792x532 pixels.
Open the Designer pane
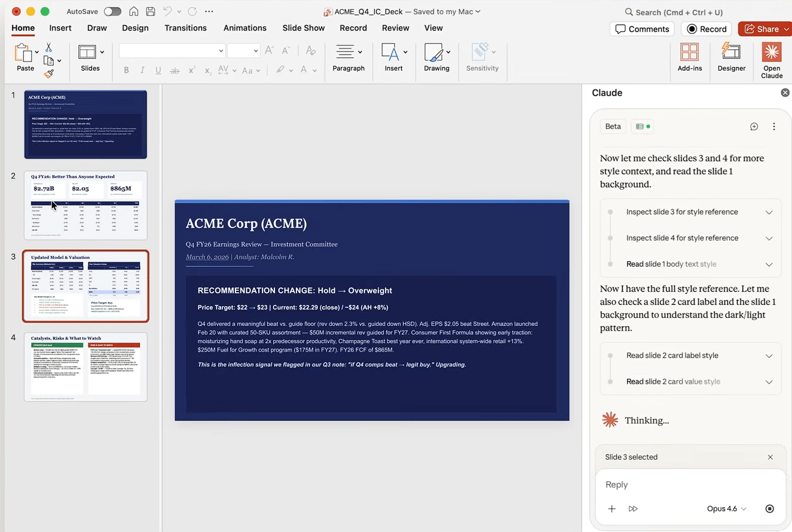tap(731, 57)
